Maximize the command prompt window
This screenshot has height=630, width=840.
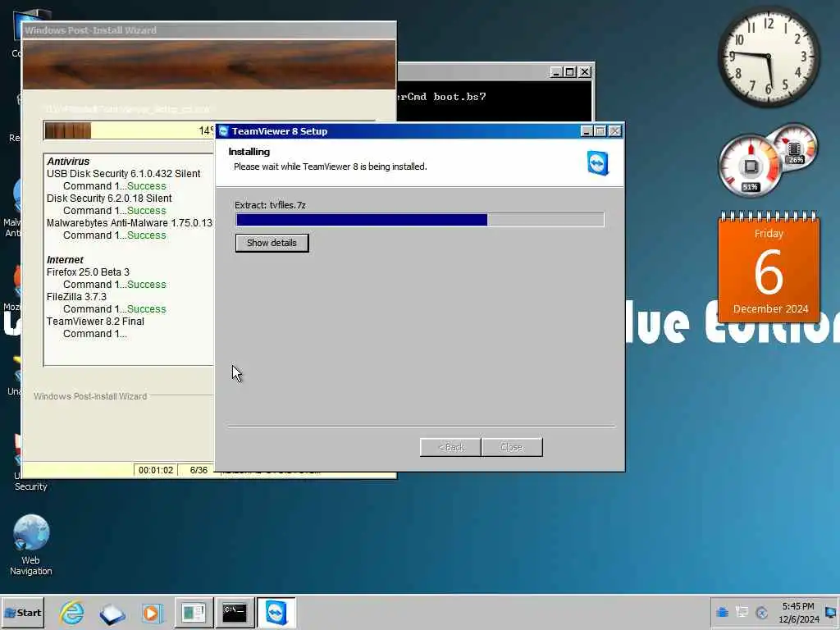coord(570,72)
